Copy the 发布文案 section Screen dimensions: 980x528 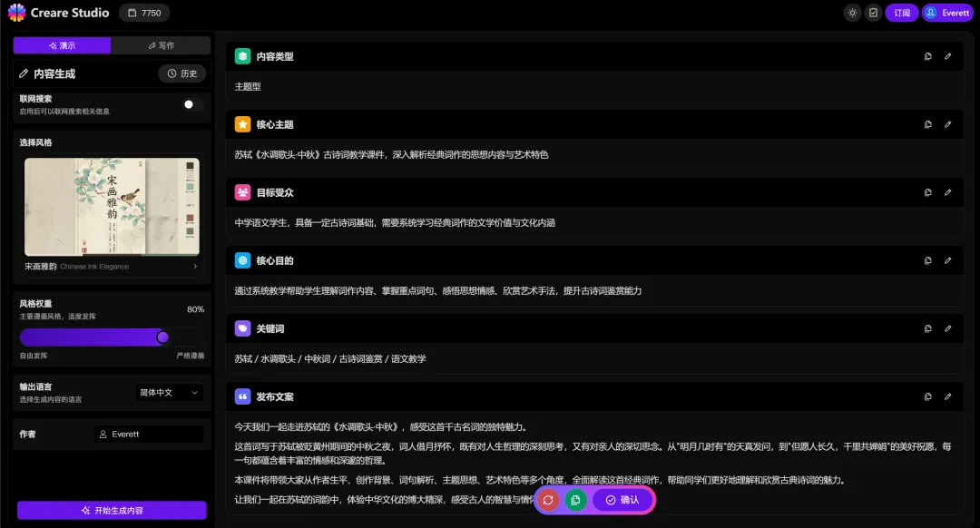(x=928, y=396)
